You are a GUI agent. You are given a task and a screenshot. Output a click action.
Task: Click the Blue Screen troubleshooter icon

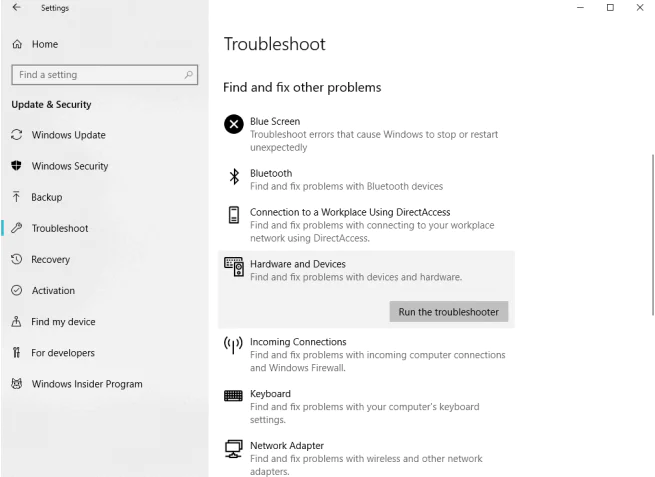click(x=234, y=124)
